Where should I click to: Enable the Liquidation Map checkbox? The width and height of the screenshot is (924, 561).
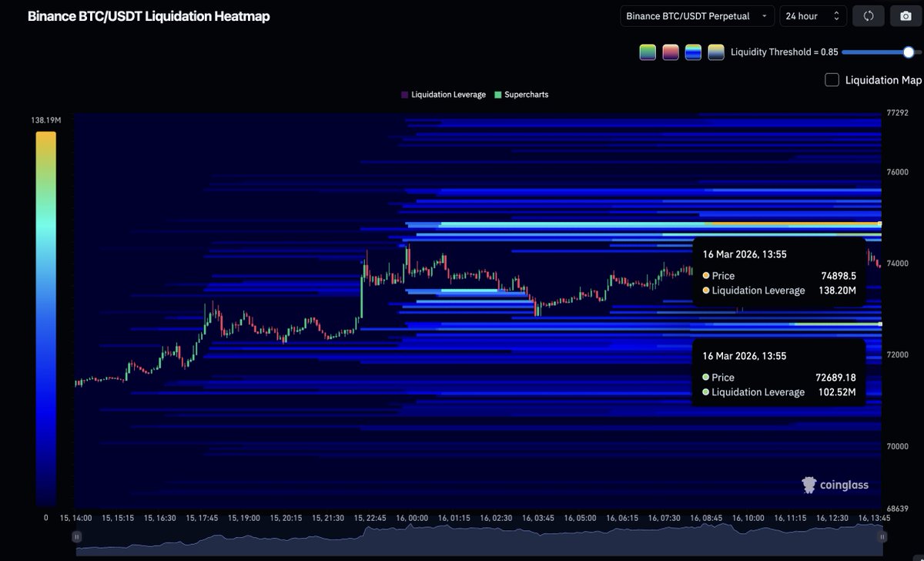point(832,79)
